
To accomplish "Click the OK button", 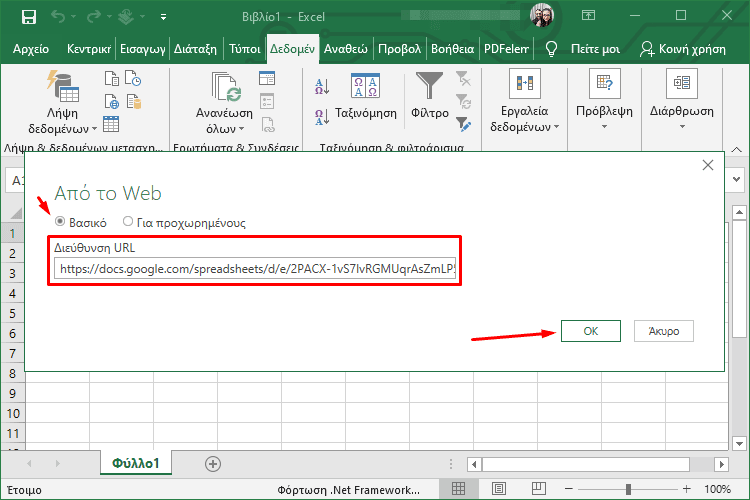I will 591,331.
